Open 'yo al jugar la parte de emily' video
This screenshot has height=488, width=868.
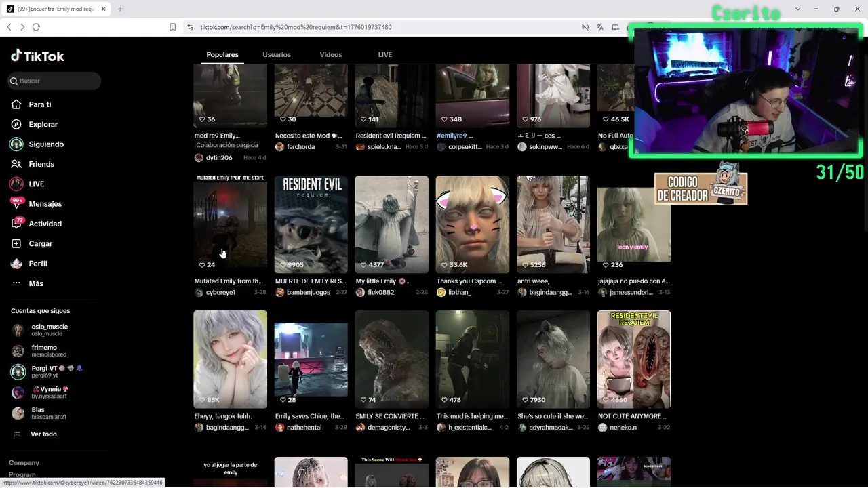[x=230, y=472]
